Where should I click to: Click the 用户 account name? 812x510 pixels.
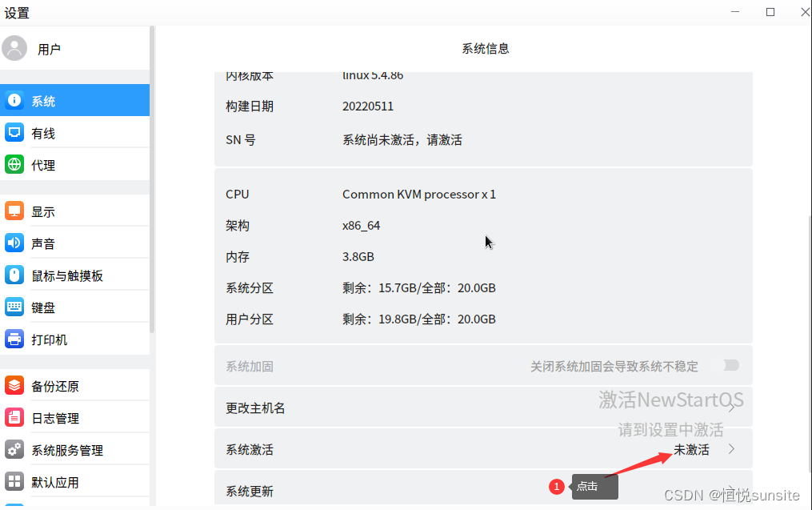click(x=49, y=49)
